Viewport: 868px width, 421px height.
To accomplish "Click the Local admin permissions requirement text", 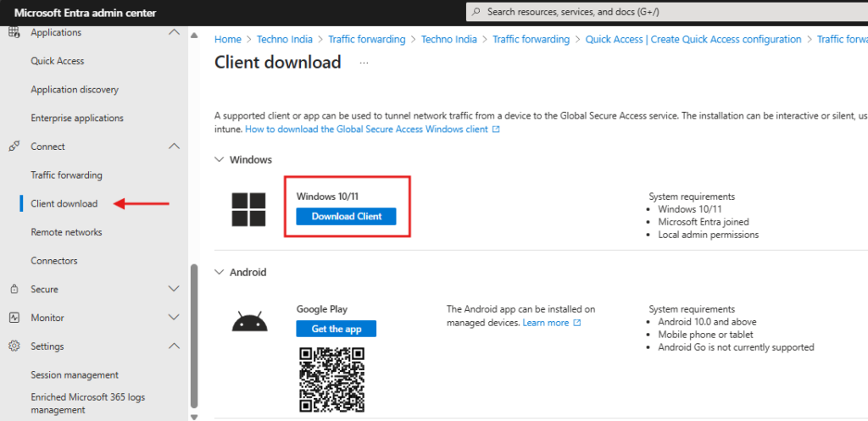I will click(709, 235).
